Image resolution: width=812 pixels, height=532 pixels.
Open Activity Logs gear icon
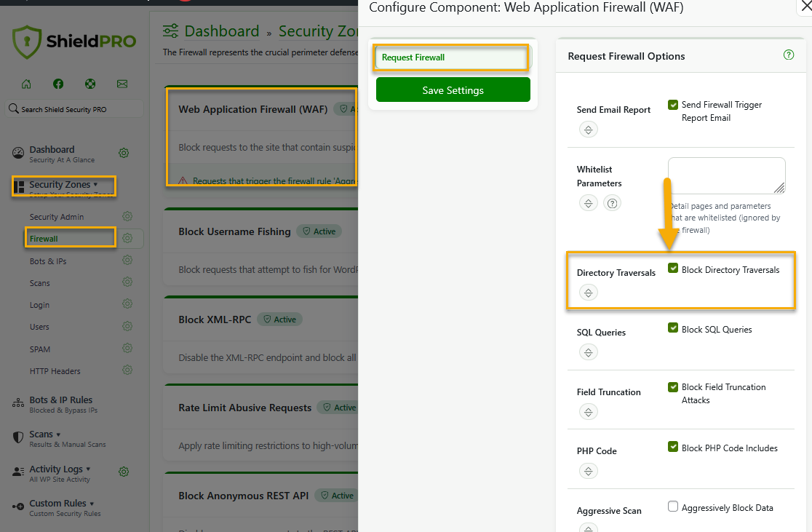[124, 472]
